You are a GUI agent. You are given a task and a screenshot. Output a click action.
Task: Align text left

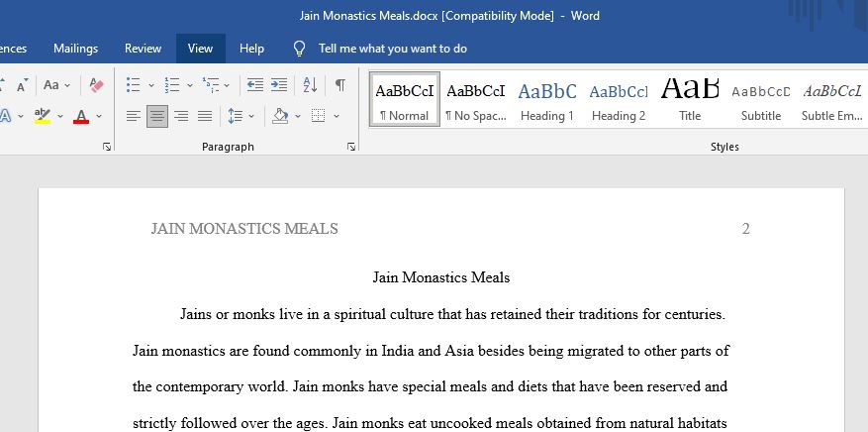(134, 116)
